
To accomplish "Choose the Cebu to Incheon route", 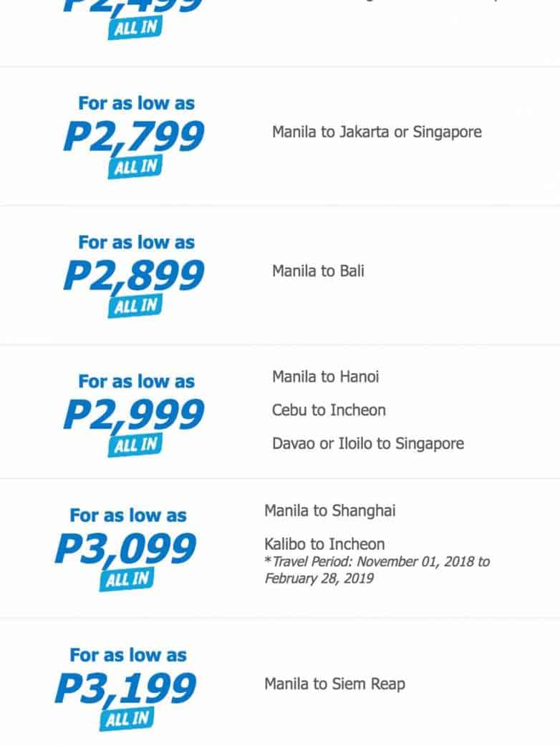I will pos(329,410).
